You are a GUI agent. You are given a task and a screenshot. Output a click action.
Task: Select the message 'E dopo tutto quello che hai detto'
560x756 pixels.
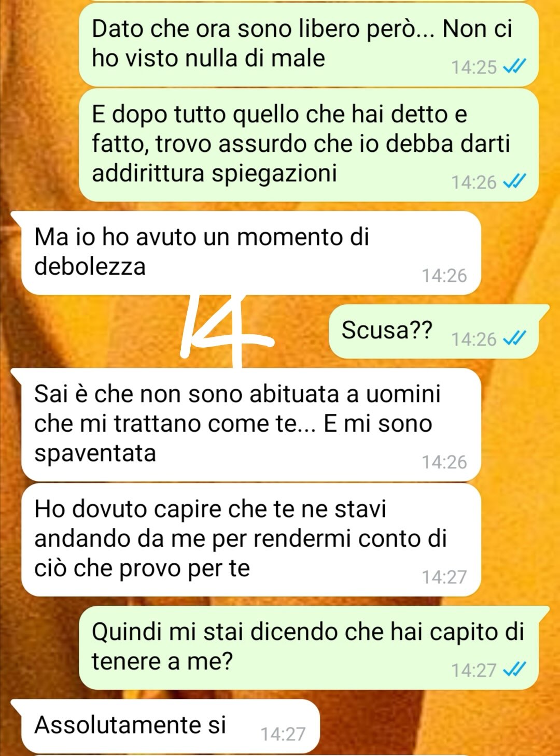tap(309, 145)
